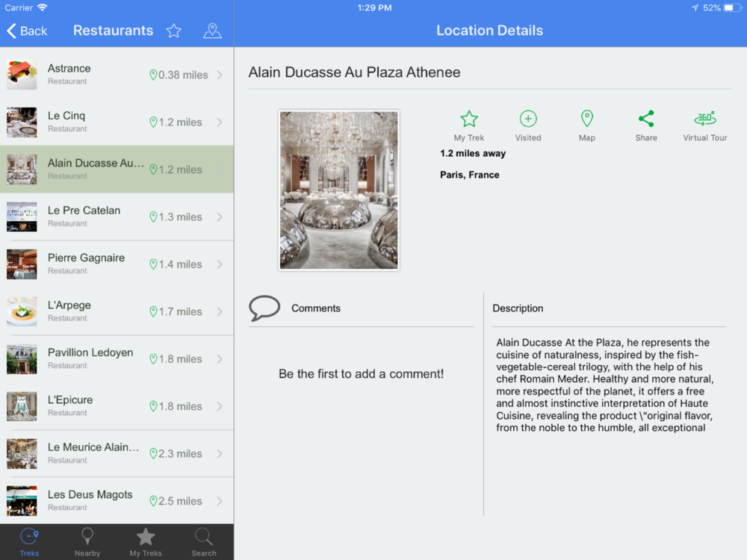
Task: Open the L'Epicure row chevron
Action: click(220, 407)
